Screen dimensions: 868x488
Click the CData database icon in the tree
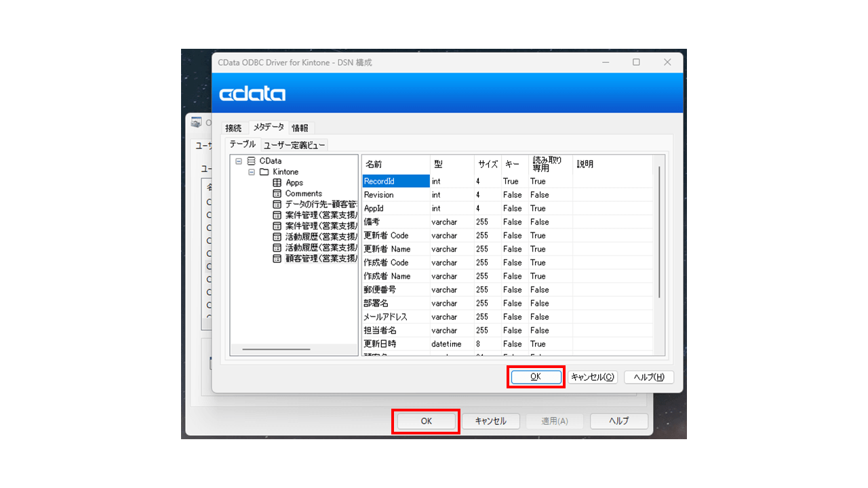click(252, 161)
